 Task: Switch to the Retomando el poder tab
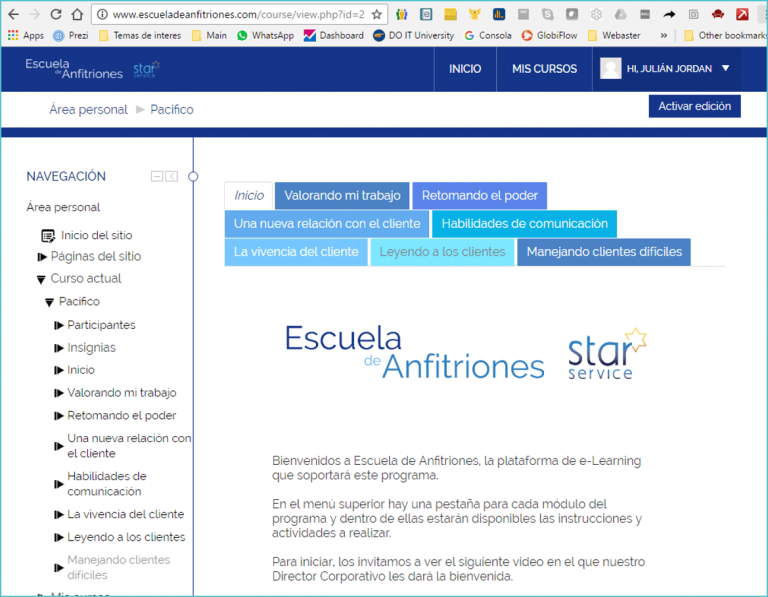[480, 196]
